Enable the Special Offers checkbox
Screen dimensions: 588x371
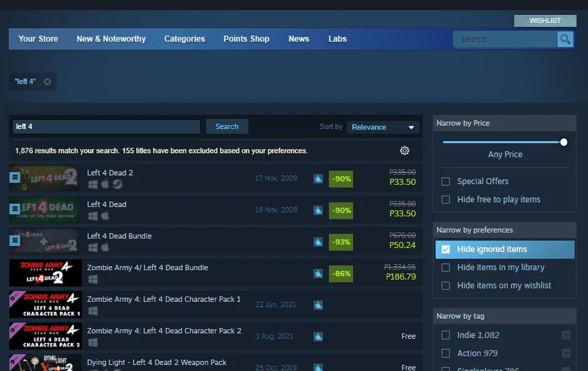[x=446, y=181]
